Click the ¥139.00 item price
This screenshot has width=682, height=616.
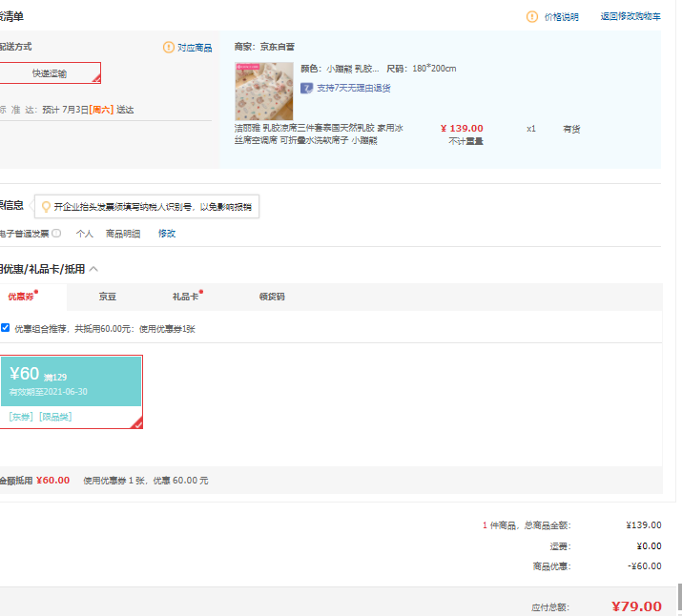pos(462,128)
